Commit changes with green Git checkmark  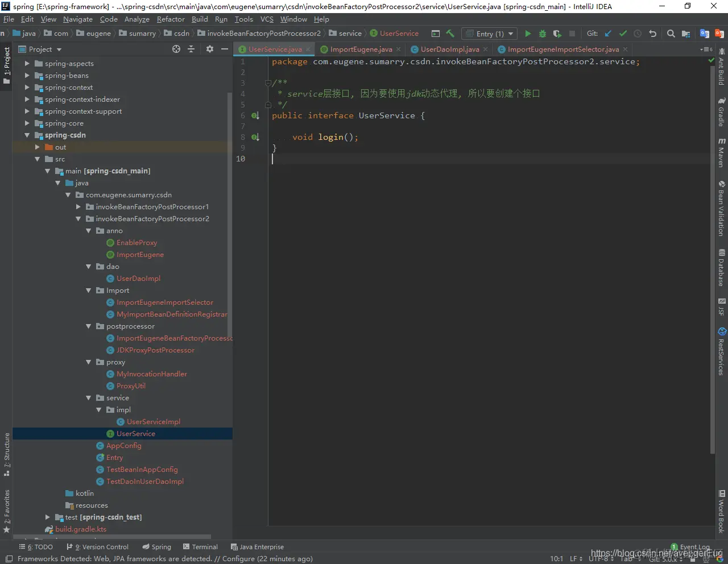(623, 34)
